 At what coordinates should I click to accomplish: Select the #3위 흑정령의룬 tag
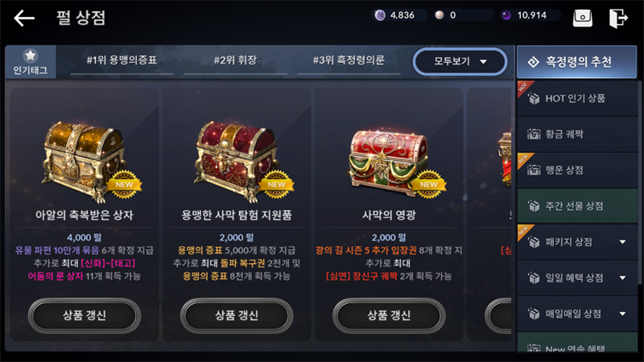pyautogui.click(x=349, y=61)
